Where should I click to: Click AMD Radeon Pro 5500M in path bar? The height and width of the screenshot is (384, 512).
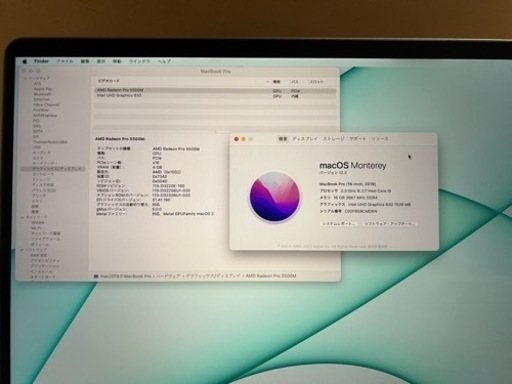tap(271, 276)
